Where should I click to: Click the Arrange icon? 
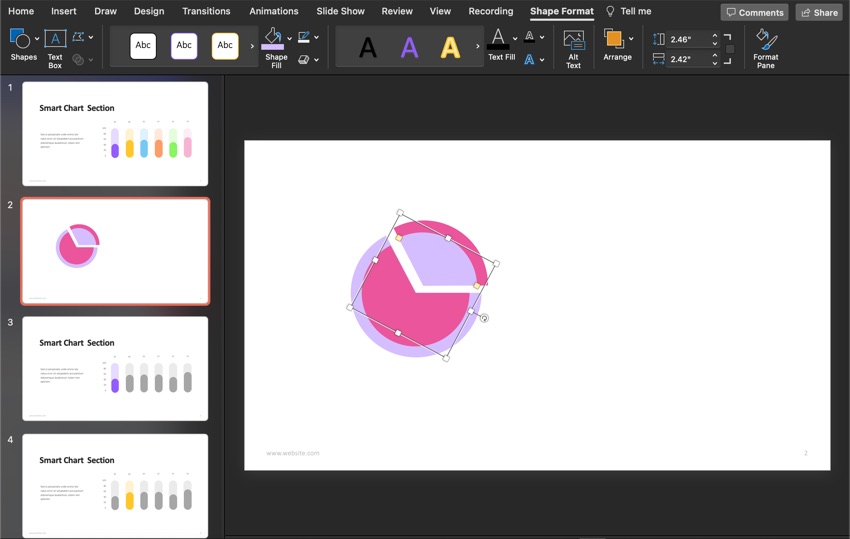click(x=614, y=39)
